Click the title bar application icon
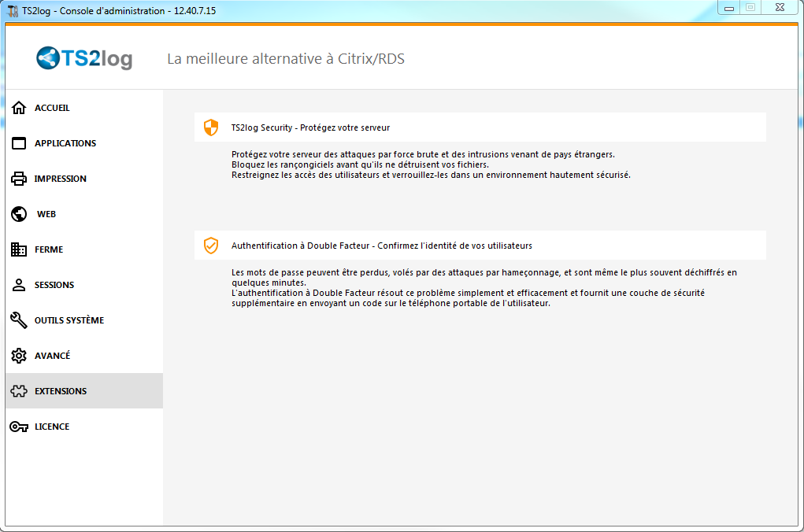Viewport: 804px width, 532px height. [13, 11]
